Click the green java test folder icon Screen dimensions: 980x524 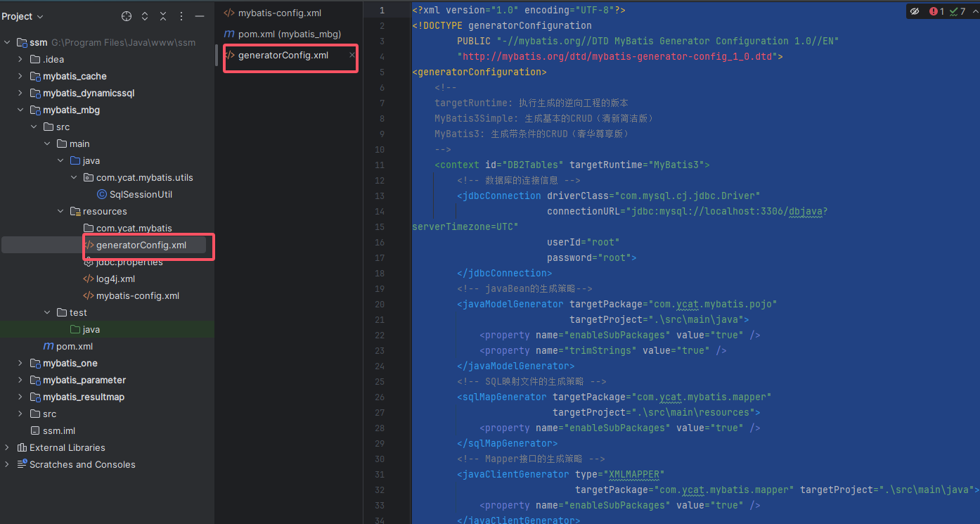coord(75,329)
